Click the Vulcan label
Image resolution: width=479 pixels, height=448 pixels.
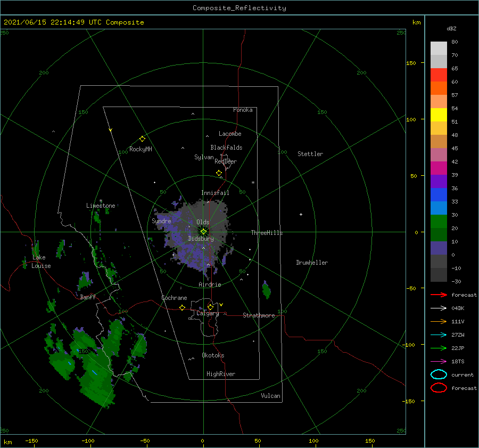pos(270,396)
